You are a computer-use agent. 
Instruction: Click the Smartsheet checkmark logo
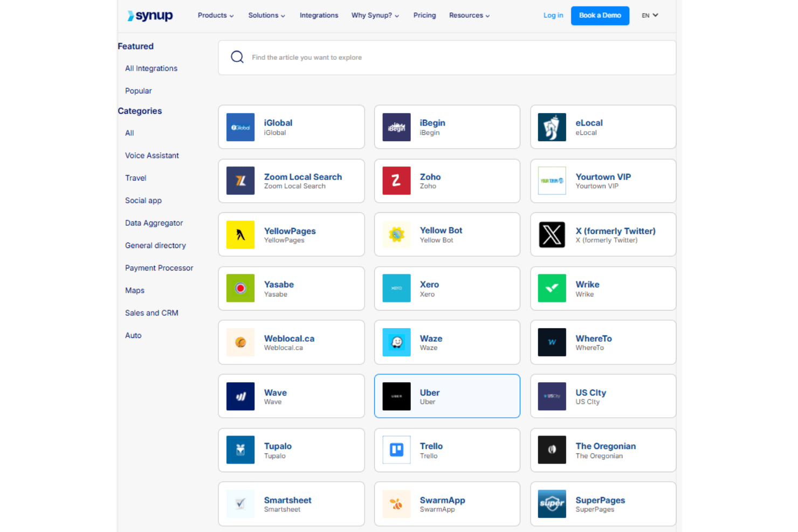click(x=240, y=504)
